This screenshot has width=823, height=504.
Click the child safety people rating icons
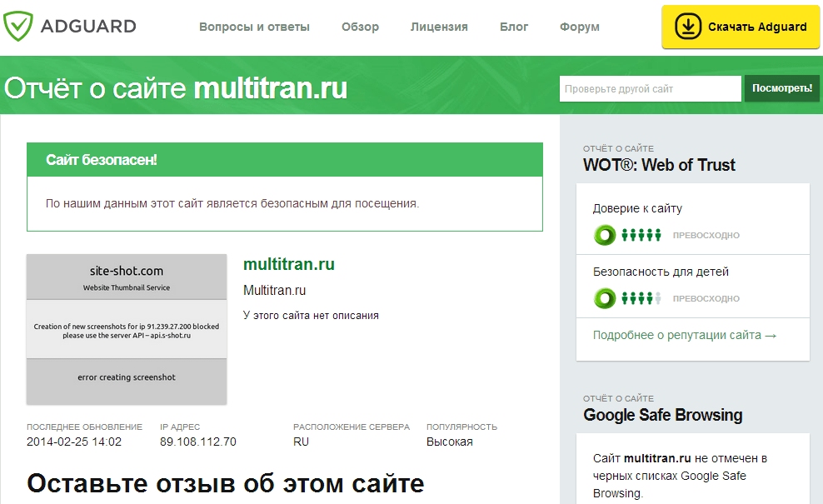[641, 298]
